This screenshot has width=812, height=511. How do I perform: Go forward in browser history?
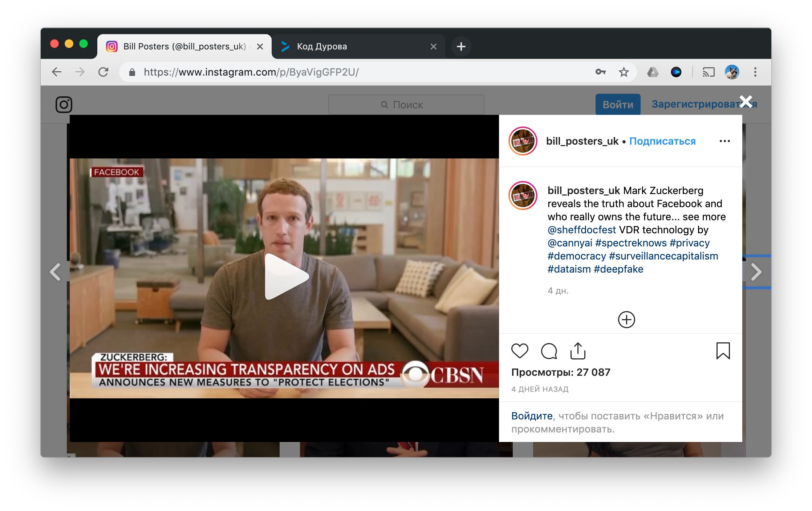click(x=80, y=72)
